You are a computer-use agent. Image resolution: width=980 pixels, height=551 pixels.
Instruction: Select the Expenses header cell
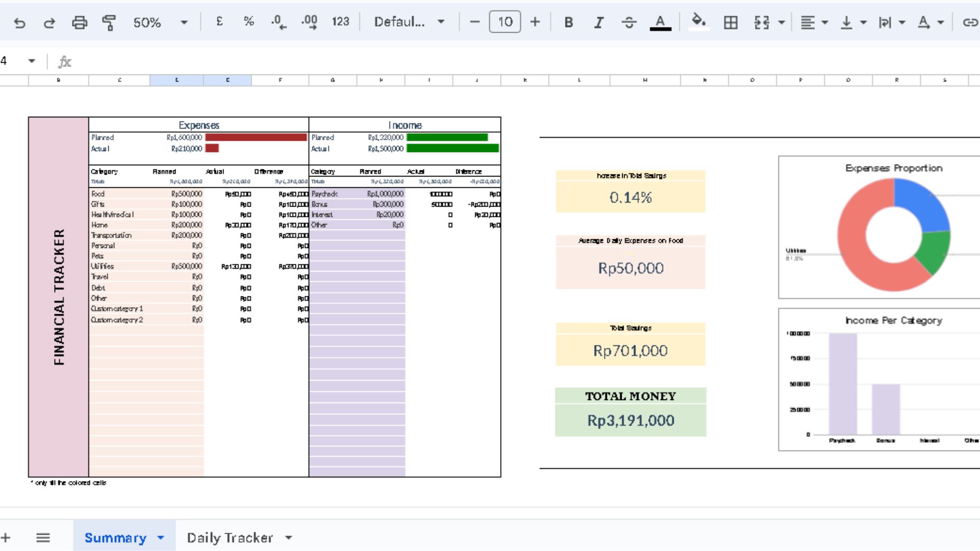coord(199,125)
